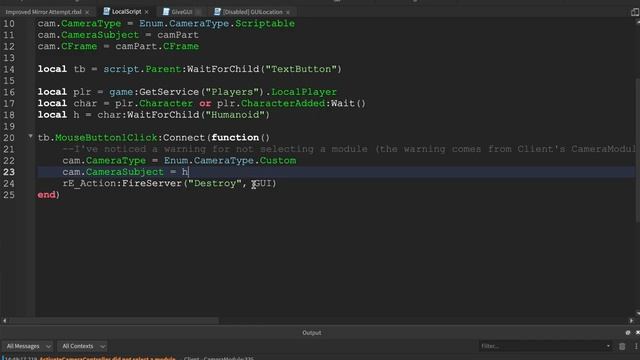Open the All Contexts dropdown
Screen dimensions: 640x360
(x=82, y=346)
